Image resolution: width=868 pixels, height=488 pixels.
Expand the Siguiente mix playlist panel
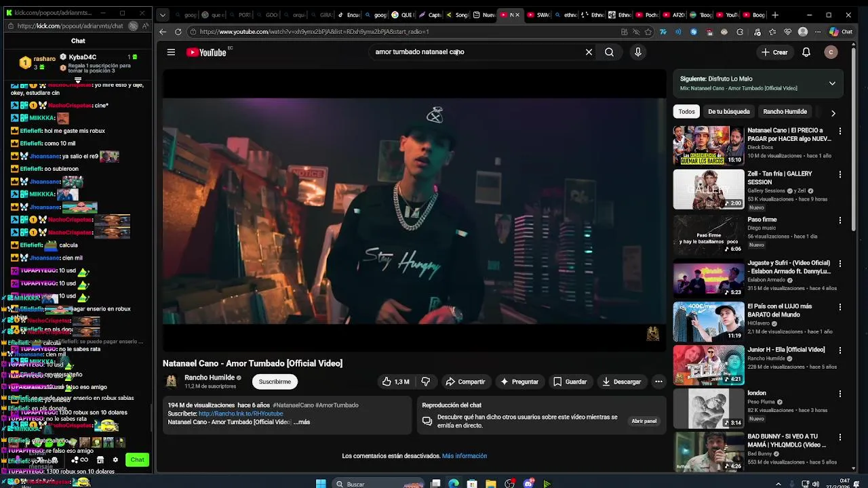tap(832, 83)
